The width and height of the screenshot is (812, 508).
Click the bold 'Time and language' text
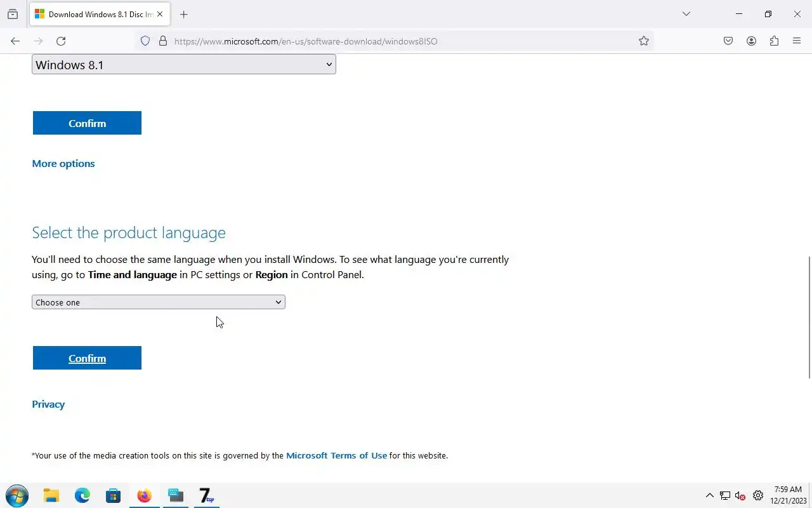(x=133, y=275)
